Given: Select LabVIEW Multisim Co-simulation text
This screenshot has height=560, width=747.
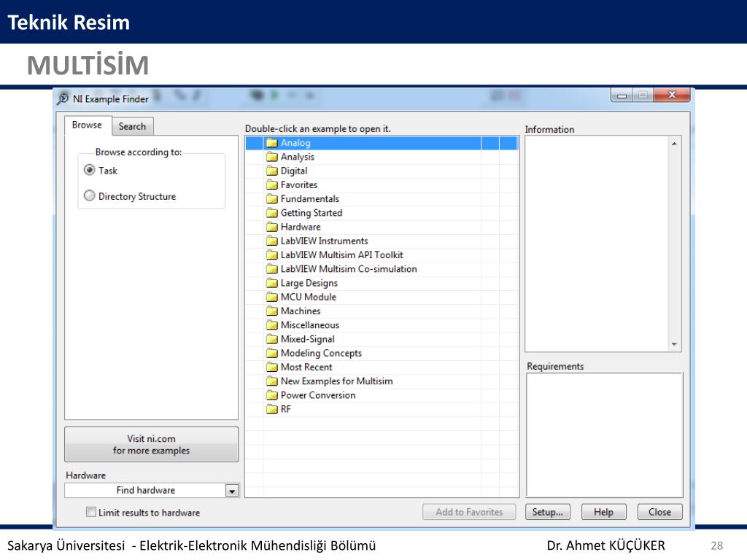Looking at the screenshot, I should tap(349, 269).
